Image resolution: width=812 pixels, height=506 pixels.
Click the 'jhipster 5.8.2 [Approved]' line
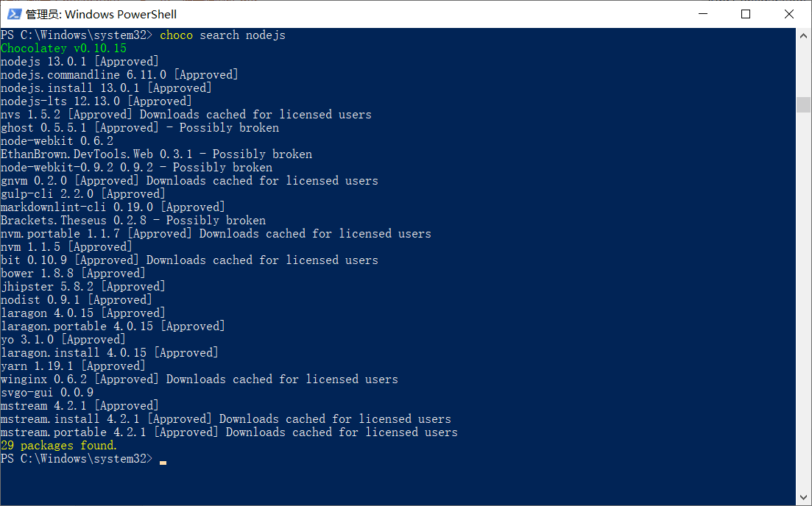coord(82,287)
